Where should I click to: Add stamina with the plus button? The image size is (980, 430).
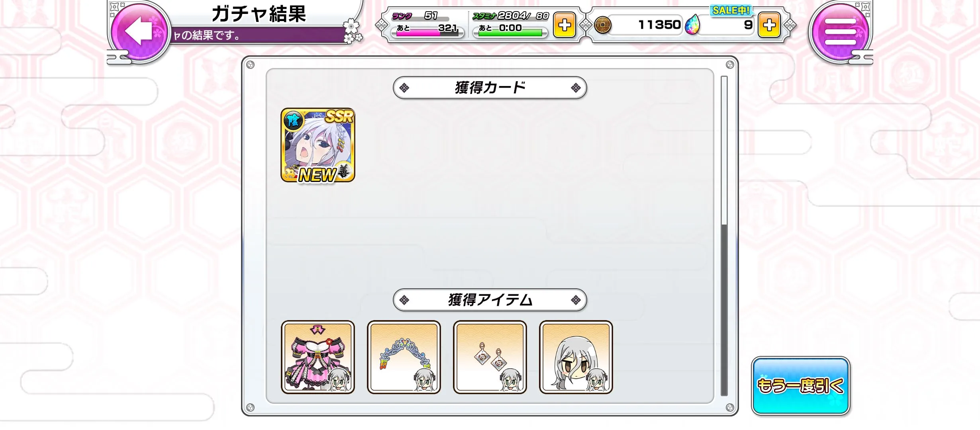[564, 25]
